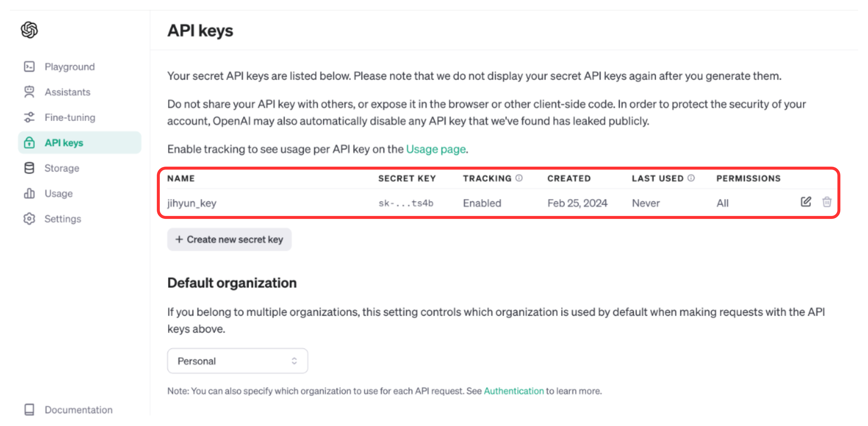Image resolution: width=868 pixels, height=426 pixels.
Task: Click the Tracking info icon
Action: (519, 178)
